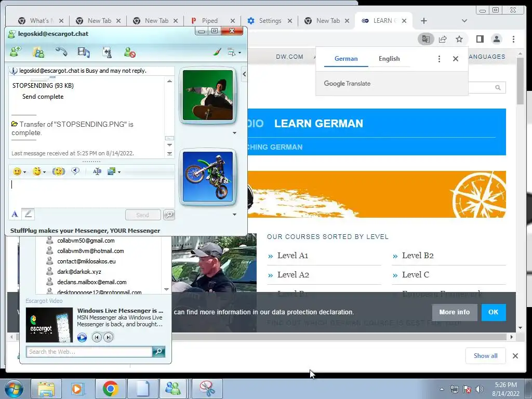Viewport: 532px width, 399px height.
Task: Open the video and music sharing icon
Action: [84, 52]
